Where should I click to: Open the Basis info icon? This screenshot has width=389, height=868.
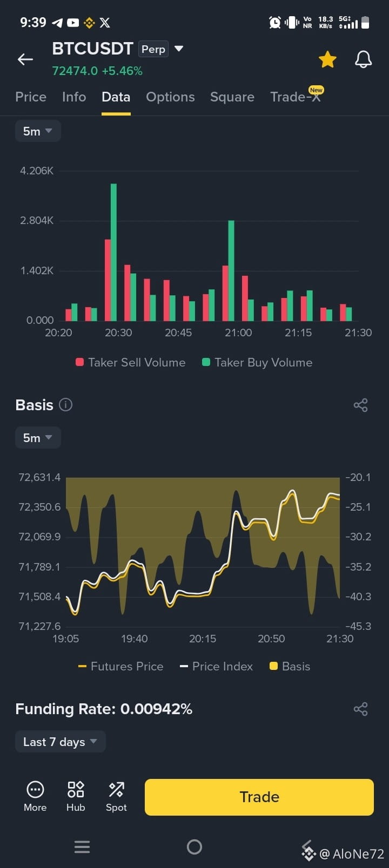pos(65,405)
